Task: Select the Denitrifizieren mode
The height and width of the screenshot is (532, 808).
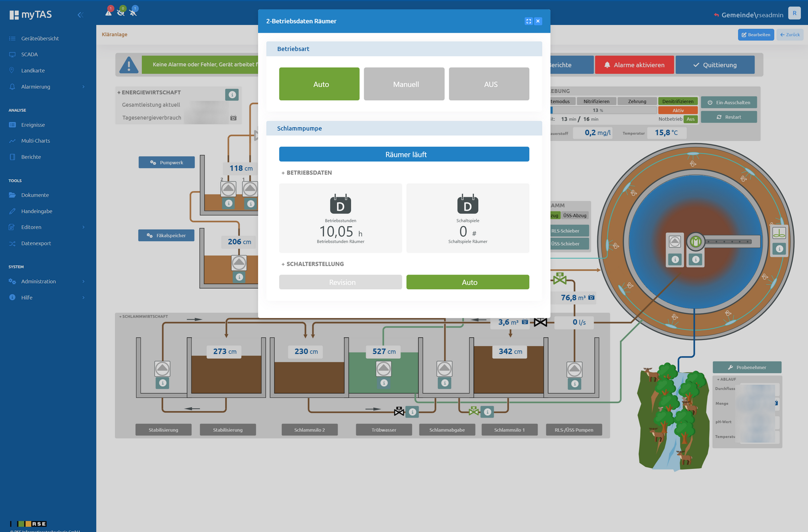Action: [678, 101]
